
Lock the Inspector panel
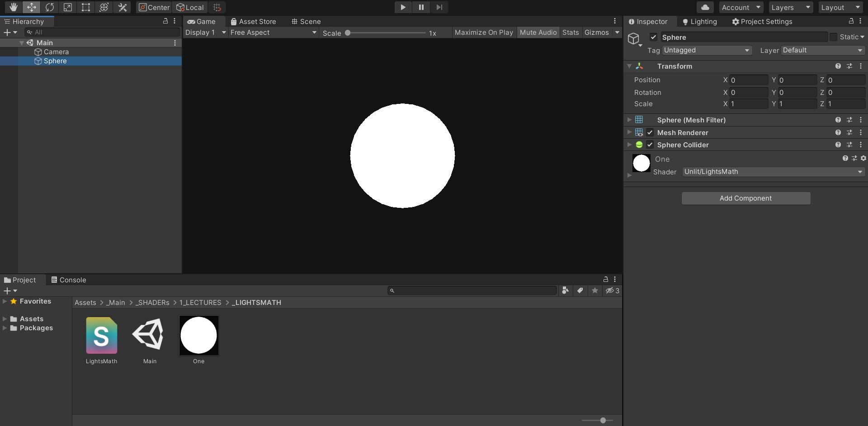tap(851, 21)
